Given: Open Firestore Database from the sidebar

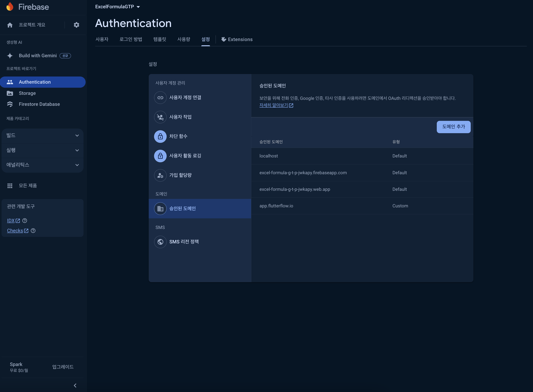Looking at the screenshot, I should click(x=39, y=104).
